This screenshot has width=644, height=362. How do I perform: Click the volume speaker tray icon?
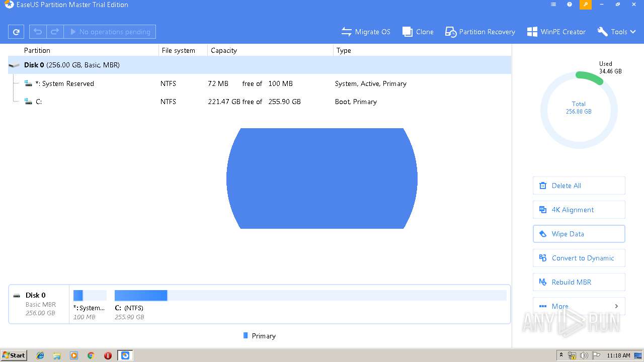pyautogui.click(x=584, y=355)
